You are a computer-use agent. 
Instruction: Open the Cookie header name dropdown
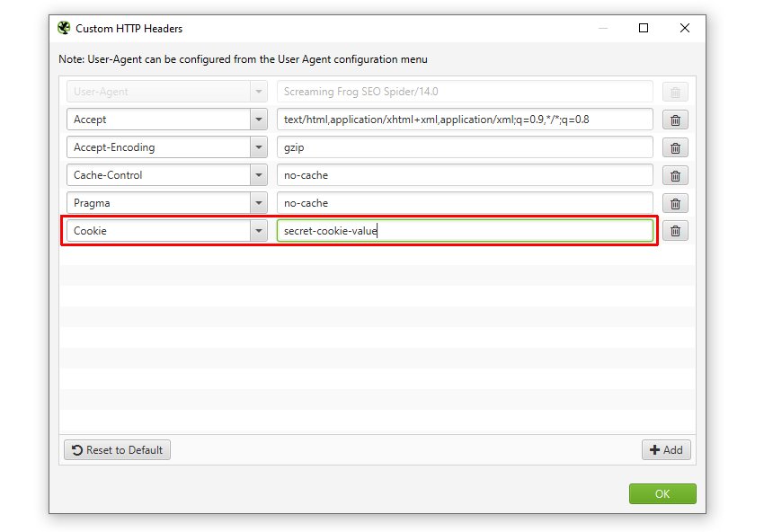point(259,230)
